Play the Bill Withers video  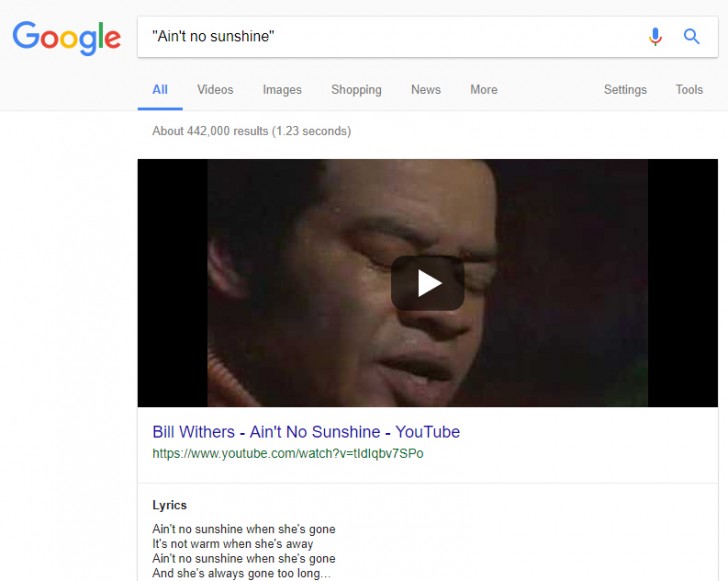(428, 283)
